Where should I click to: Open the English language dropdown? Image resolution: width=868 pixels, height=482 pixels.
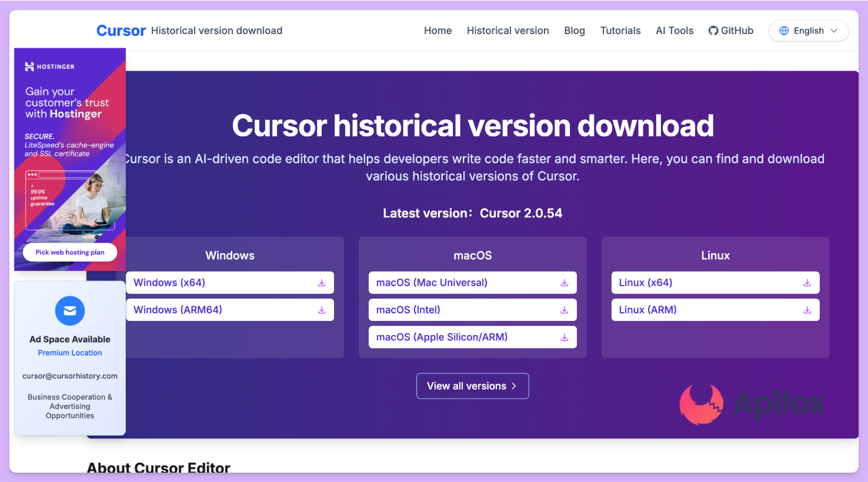point(808,31)
